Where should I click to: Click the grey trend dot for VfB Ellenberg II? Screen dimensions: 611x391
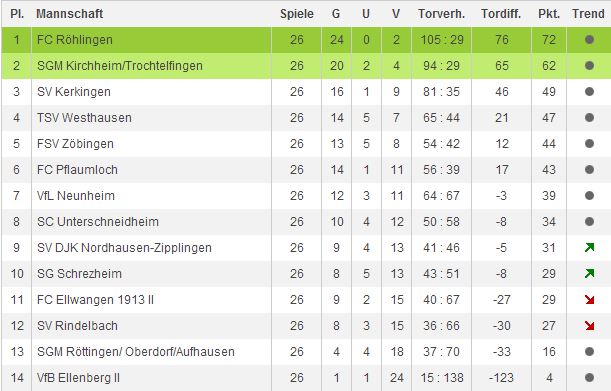tap(589, 377)
